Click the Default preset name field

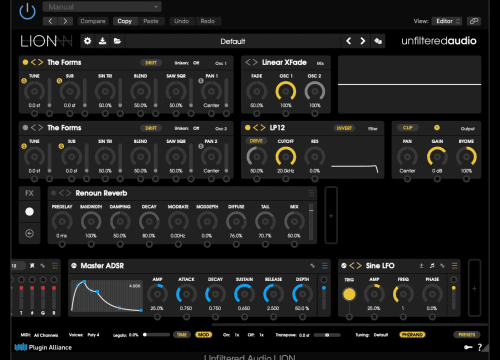coord(233,41)
